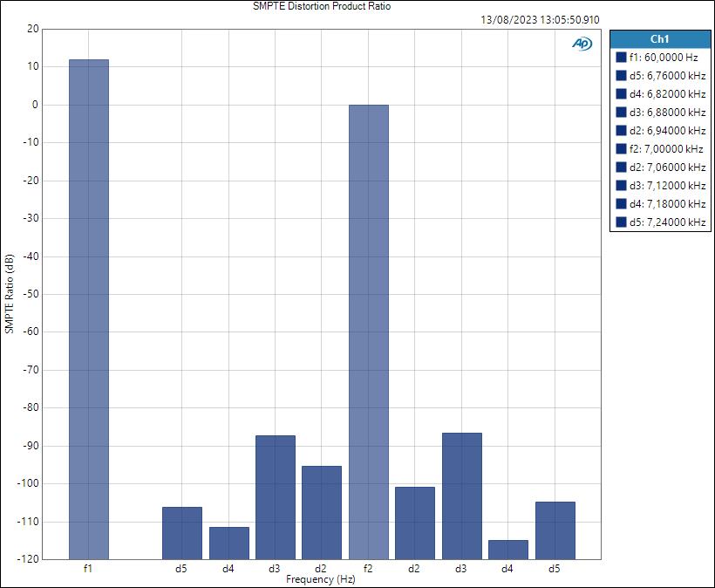Click the swatch beside d3: 7,12000 kHz
Viewport: 715px width, 588px height.
(x=621, y=185)
